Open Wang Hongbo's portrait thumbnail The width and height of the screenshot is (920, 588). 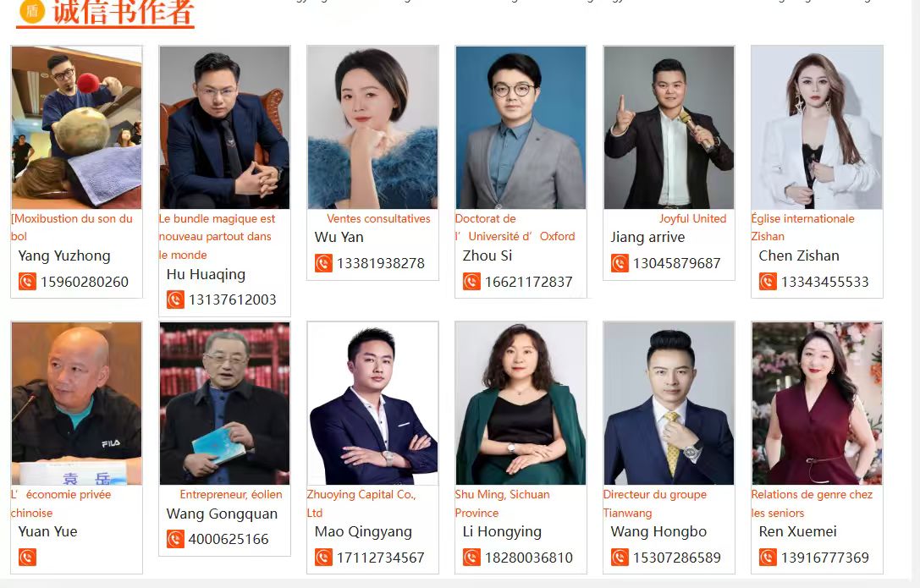click(669, 404)
